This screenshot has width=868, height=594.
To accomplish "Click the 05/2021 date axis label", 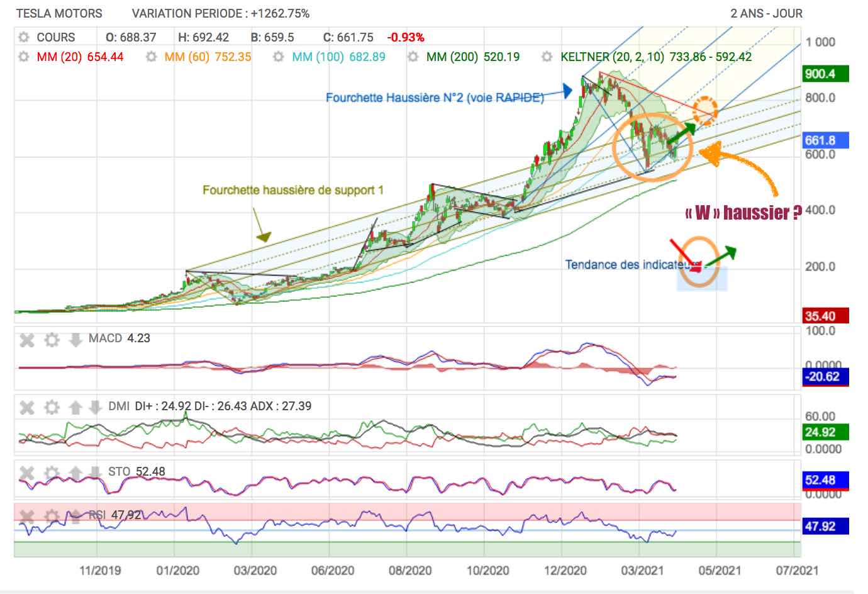I will [719, 571].
